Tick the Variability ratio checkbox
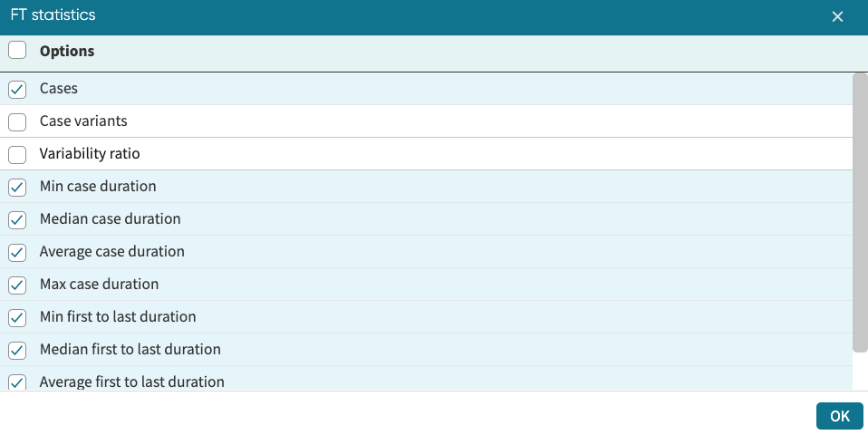This screenshot has height=435, width=868. coord(17,154)
